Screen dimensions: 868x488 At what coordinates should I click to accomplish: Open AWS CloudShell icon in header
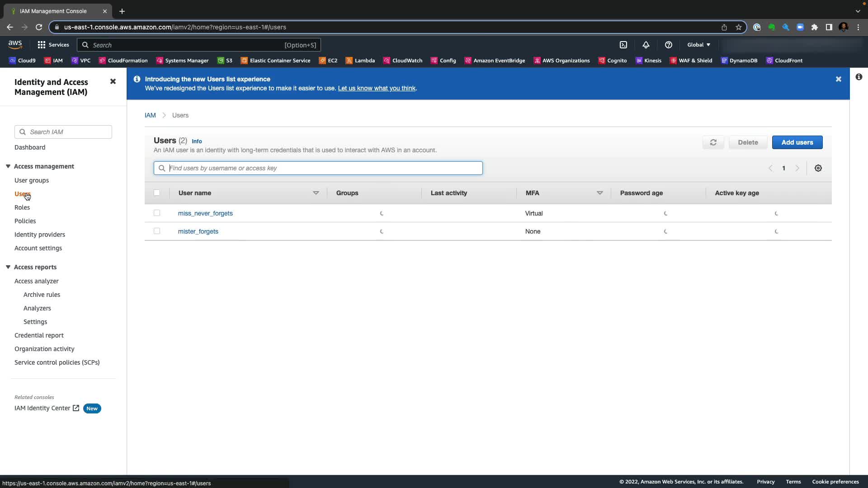(623, 45)
